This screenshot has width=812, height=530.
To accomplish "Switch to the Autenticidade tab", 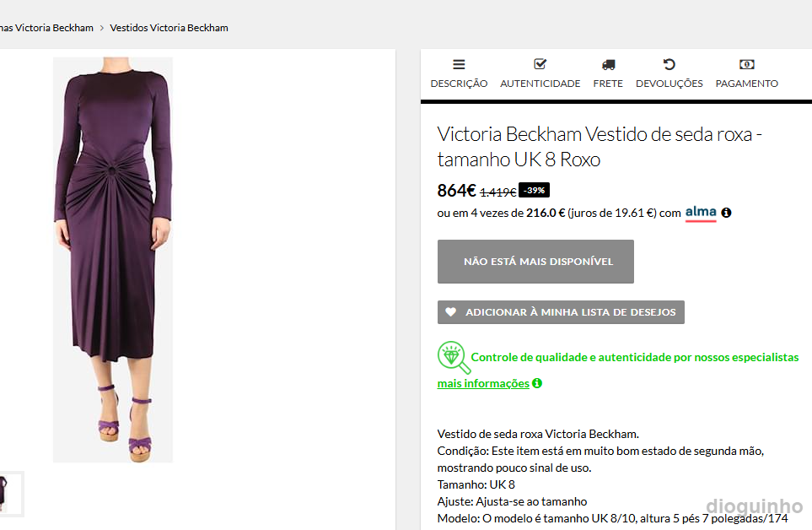I will point(540,84).
